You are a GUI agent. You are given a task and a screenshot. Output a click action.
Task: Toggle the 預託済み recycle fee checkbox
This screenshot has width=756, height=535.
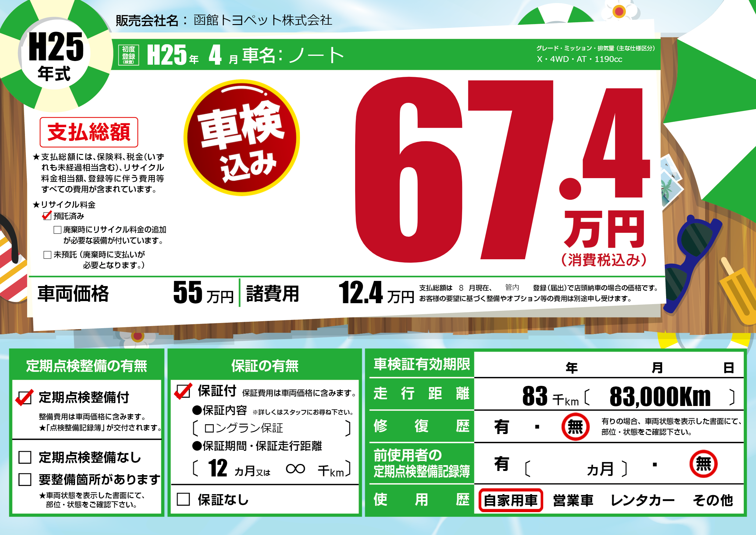coord(47,216)
